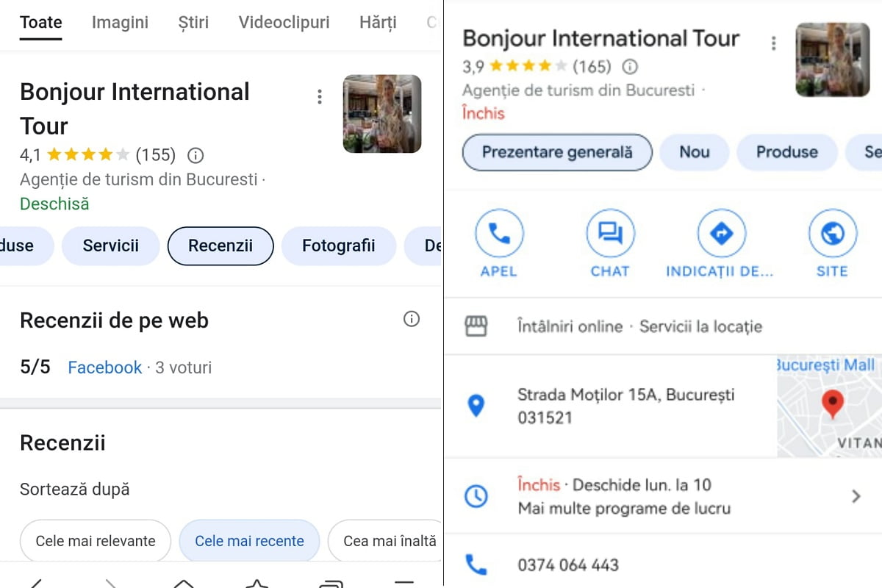Viewport: 882px width, 588px height.
Task: Tap the APEL phone call icon
Action: 499,234
